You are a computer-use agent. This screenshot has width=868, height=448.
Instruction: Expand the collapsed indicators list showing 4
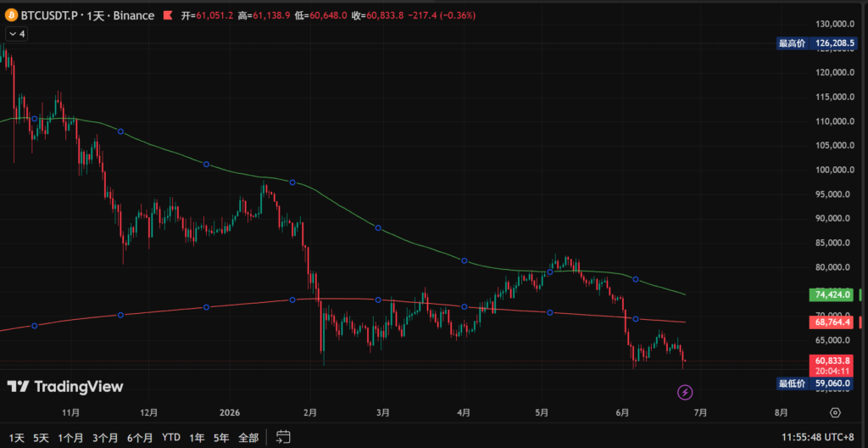point(15,34)
